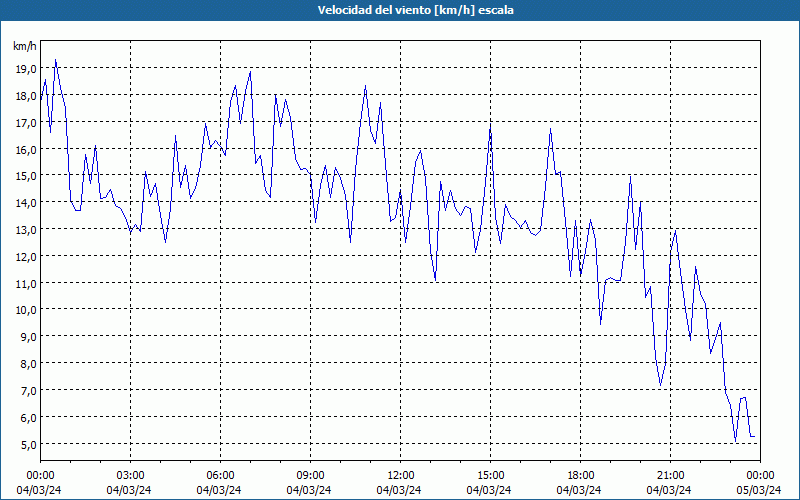This screenshot has height=500, width=800.
Task: Click the chart title 'Velocidad del viento [km/h] escala'
Action: pos(415,10)
